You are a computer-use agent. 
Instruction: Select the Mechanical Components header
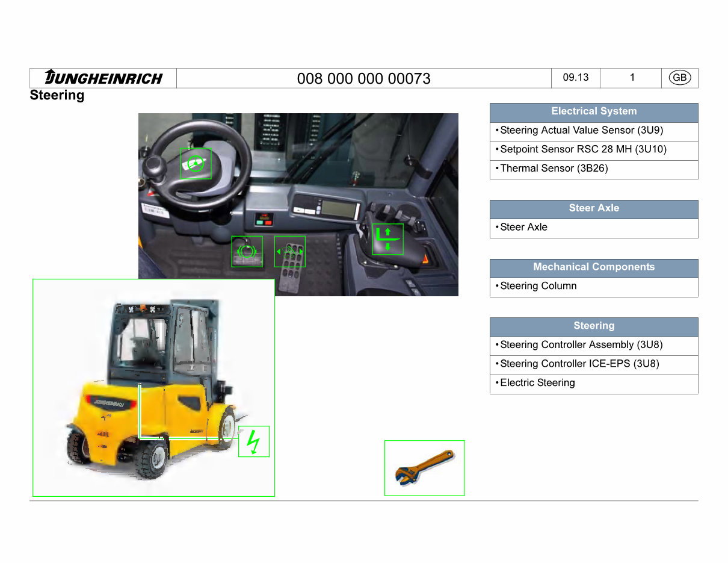(594, 268)
